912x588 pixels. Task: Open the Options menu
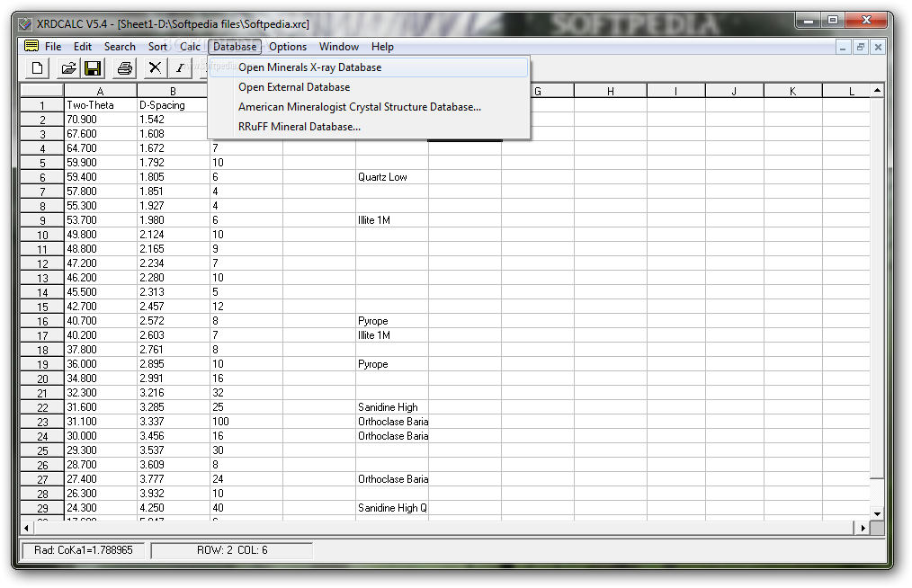pyautogui.click(x=287, y=47)
